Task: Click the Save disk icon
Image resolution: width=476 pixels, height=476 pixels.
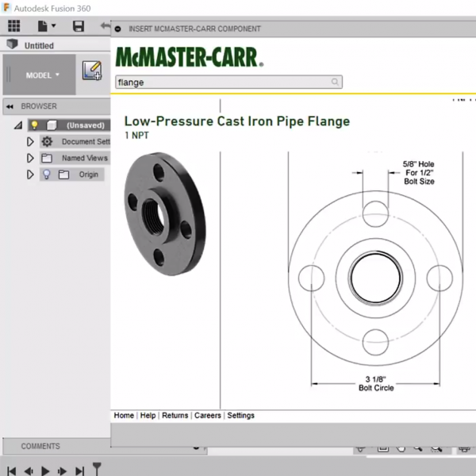Action: coord(78,26)
